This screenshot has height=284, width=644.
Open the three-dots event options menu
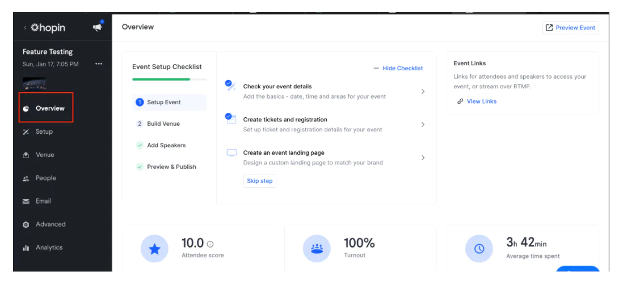coord(99,64)
